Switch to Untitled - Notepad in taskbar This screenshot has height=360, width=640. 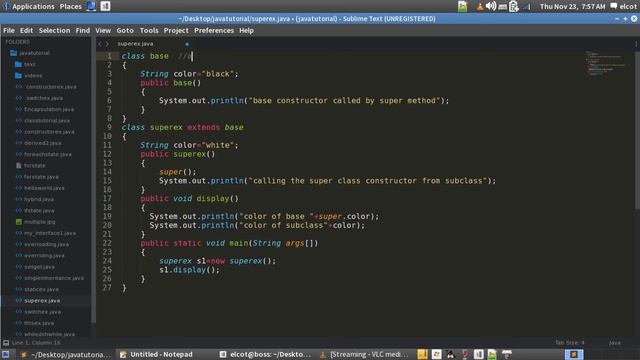point(156,354)
